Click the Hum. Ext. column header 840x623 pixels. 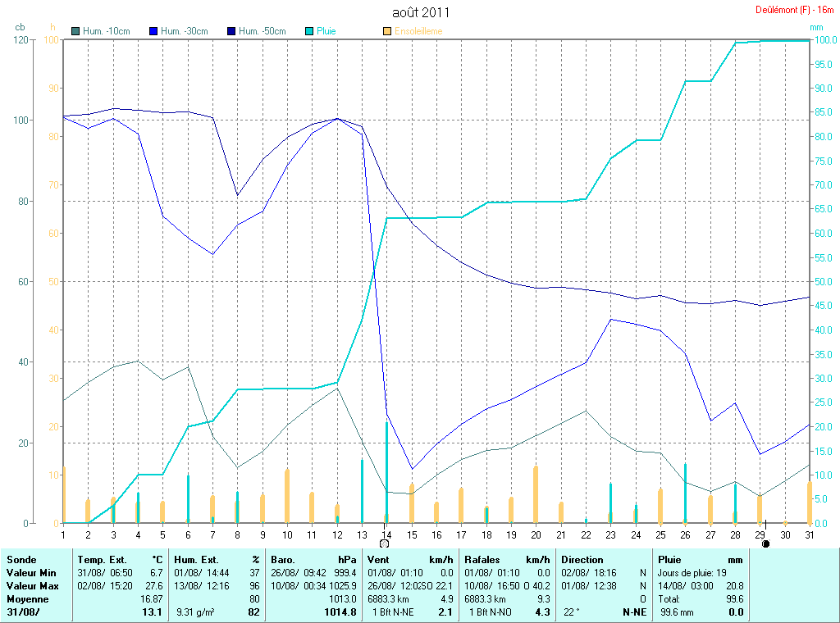click(196, 559)
